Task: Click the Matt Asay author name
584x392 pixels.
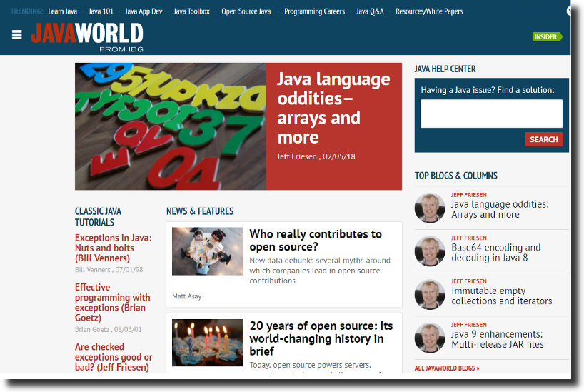Action: [x=186, y=296]
